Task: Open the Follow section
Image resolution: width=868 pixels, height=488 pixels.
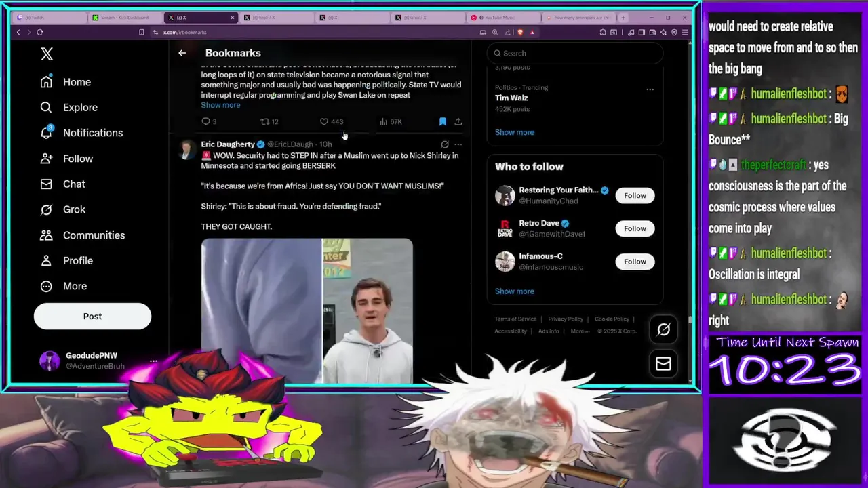Action: (66, 159)
